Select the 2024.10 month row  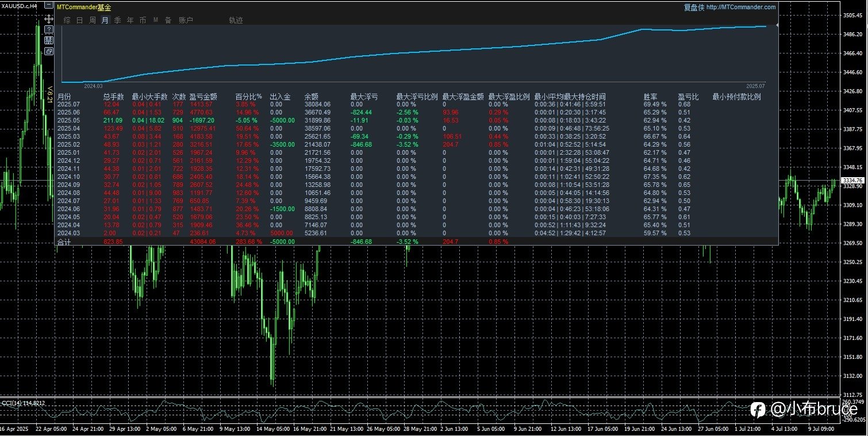[x=417, y=177]
